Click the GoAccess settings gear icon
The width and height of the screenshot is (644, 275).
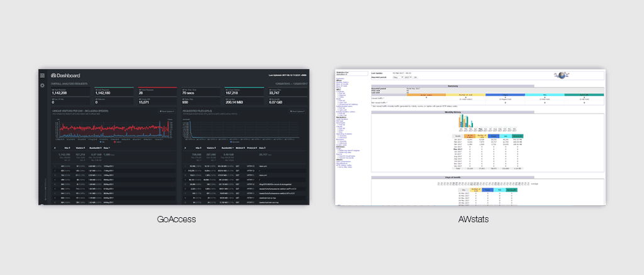(x=42, y=85)
